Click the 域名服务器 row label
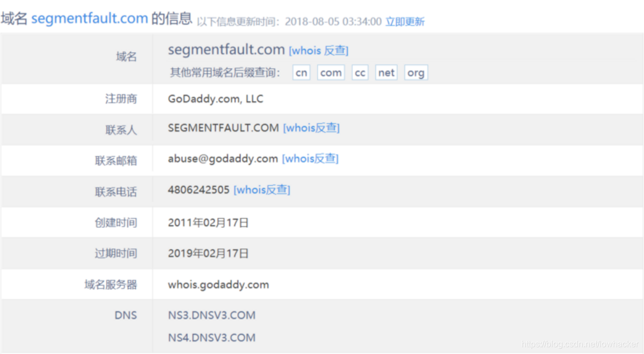The width and height of the screenshot is (644, 354). pos(111,285)
